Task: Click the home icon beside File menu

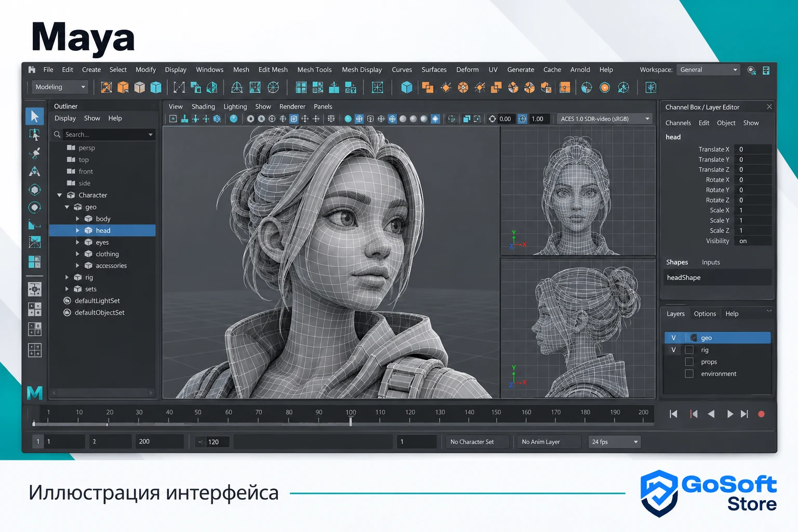Action: pos(32,70)
